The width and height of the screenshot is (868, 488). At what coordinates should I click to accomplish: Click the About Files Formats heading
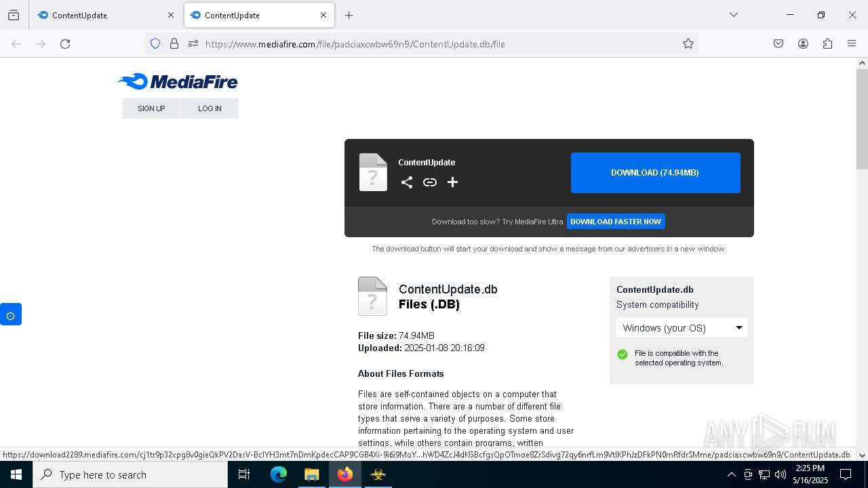401,373
